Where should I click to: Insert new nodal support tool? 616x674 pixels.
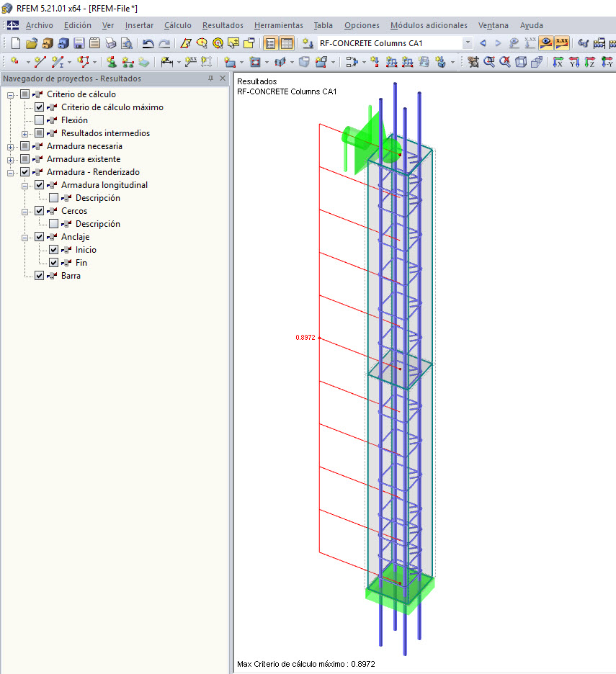tap(112, 62)
